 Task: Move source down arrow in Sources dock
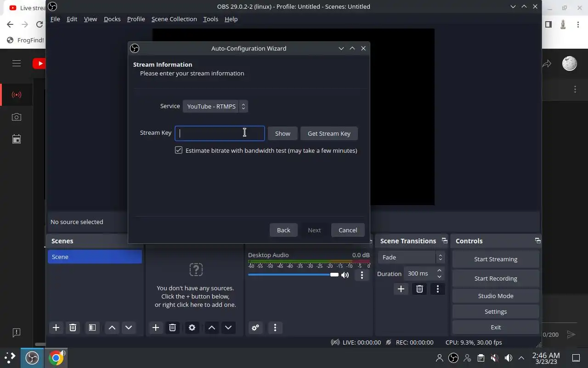[x=228, y=328]
